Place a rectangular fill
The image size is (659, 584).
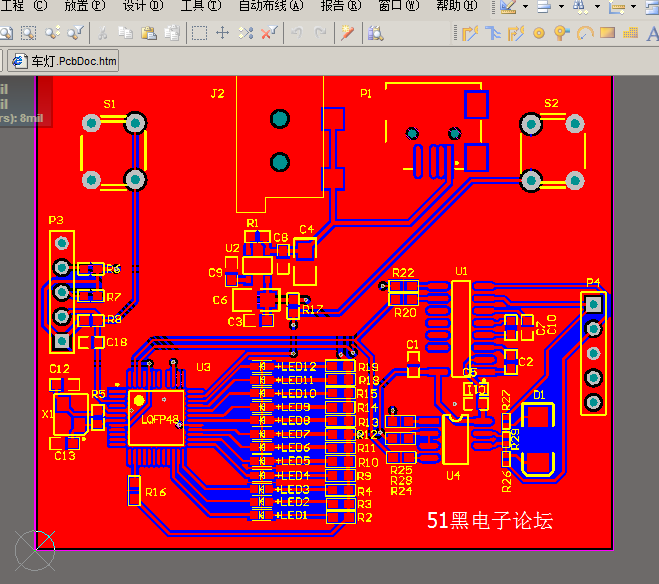point(608,33)
